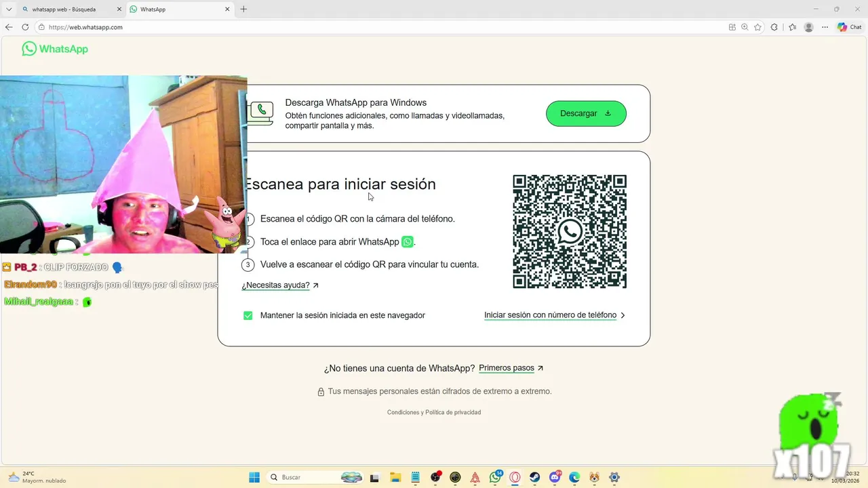Open Microsoft Edge from the taskbar
Image resolution: width=868 pixels, height=488 pixels.
574,477
